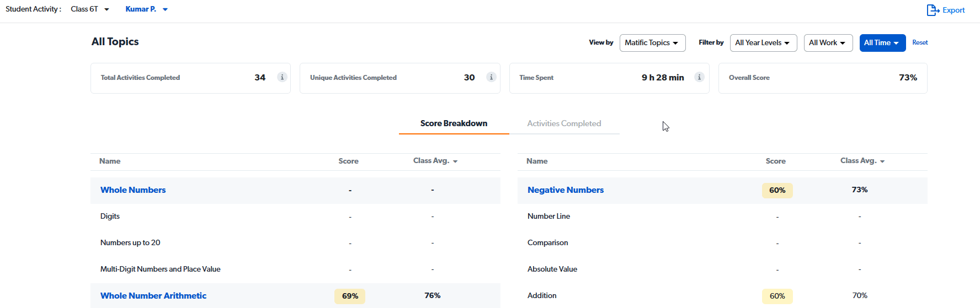Click the Export icon

click(x=933, y=10)
